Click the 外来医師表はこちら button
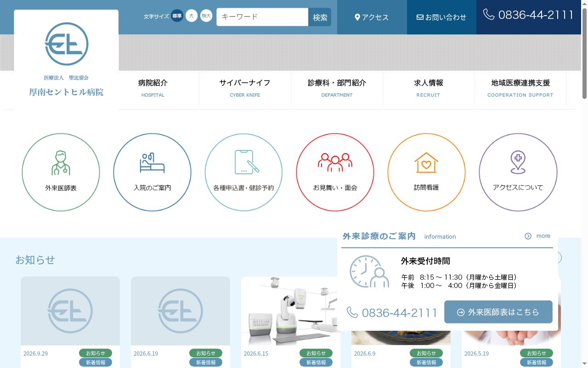 [x=498, y=312]
